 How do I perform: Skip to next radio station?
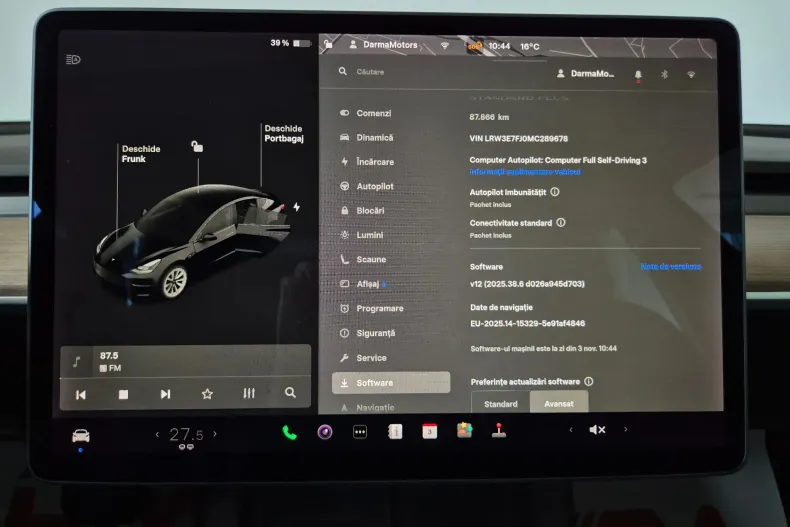point(165,394)
